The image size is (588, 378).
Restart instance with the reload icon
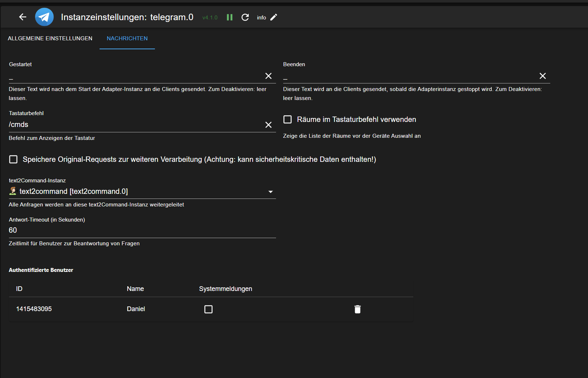tap(245, 17)
